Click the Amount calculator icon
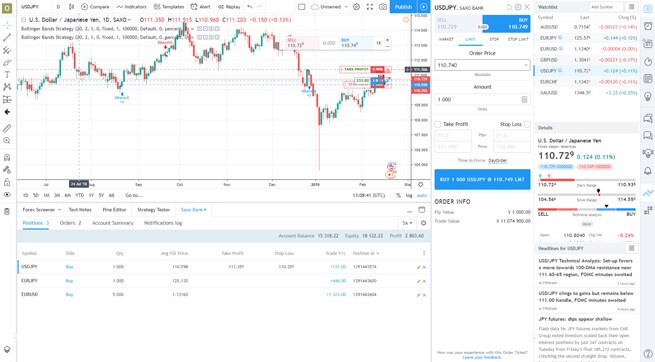This screenshot has height=362, width=655. [524, 99]
